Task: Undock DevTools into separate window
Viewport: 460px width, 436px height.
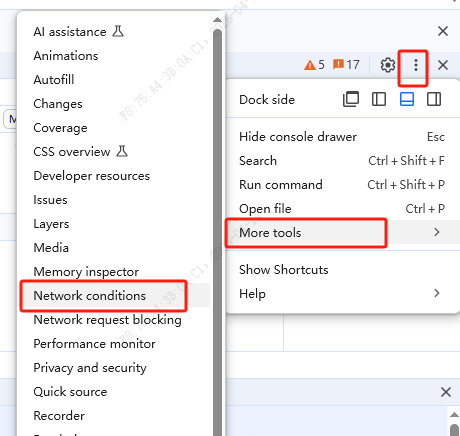Action: [351, 99]
